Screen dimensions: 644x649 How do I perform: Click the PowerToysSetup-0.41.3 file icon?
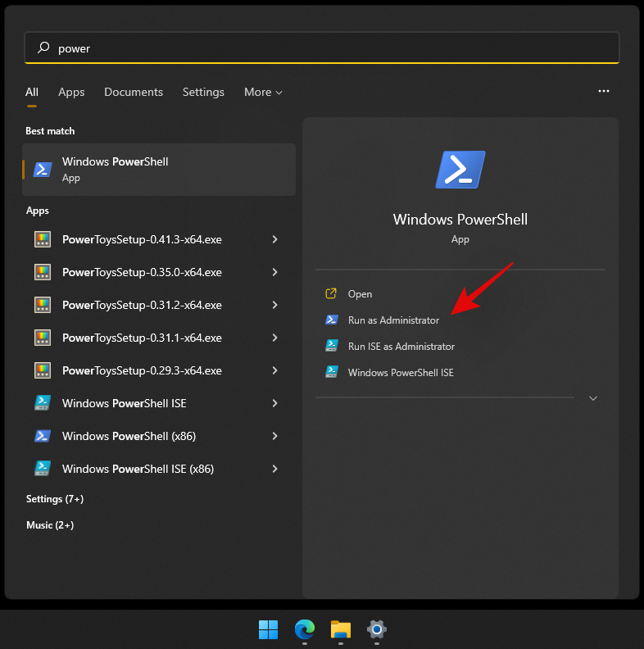click(43, 239)
